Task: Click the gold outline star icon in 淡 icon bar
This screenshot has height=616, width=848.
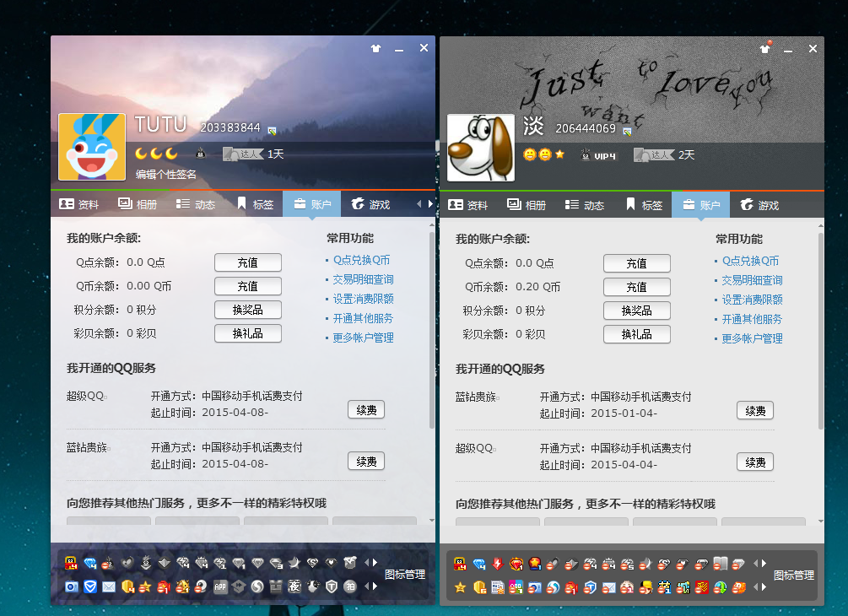Action: pyautogui.click(x=460, y=587)
